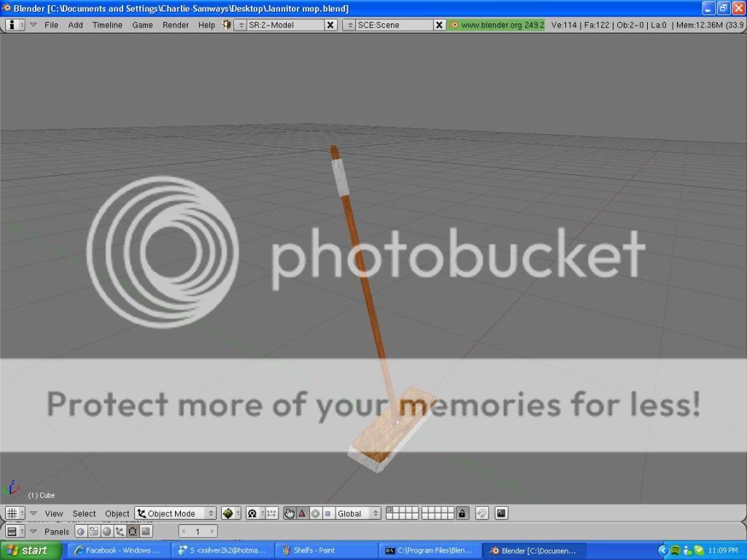This screenshot has height=560, width=747.
Task: Click the current frame number field
Action: [x=198, y=532]
